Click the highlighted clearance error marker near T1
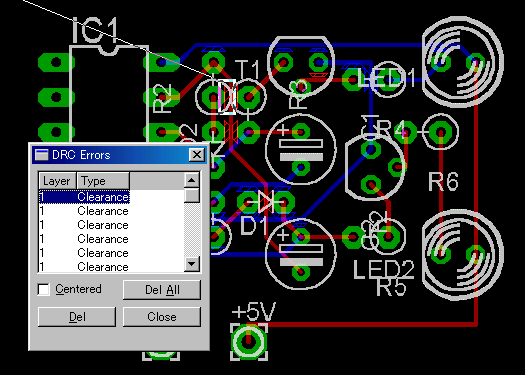The height and width of the screenshot is (375, 525). pos(227,97)
